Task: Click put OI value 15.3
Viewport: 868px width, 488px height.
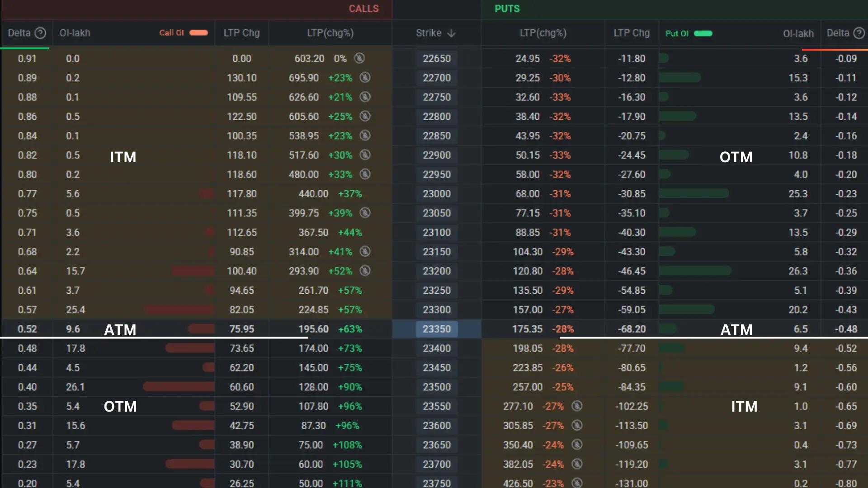Action: pos(798,78)
